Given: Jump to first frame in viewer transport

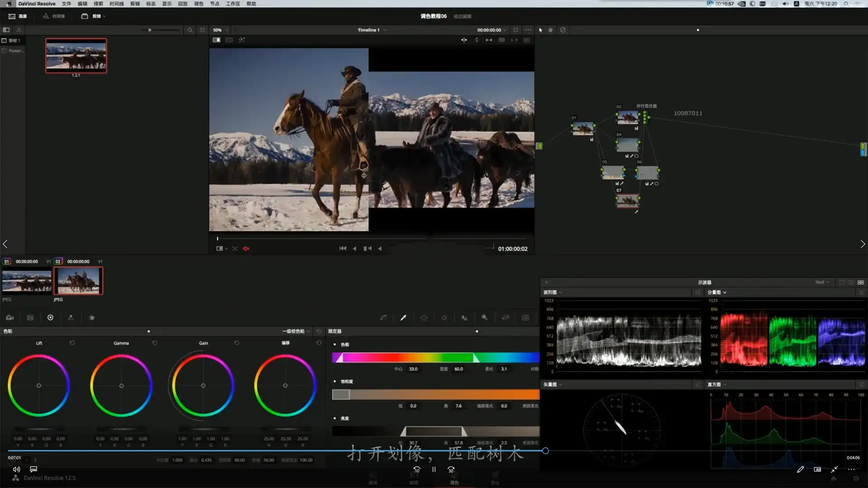Looking at the screenshot, I should click(x=342, y=249).
